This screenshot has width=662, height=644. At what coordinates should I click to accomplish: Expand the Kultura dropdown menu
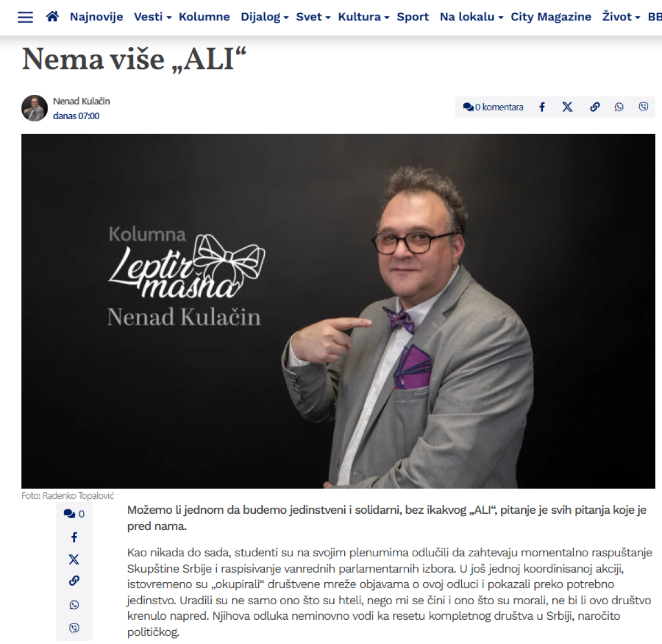[x=364, y=17]
